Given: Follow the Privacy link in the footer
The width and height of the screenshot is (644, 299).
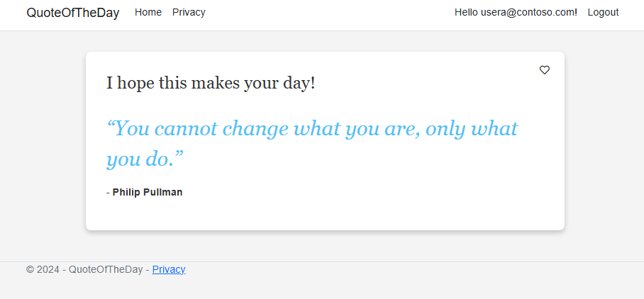Looking at the screenshot, I should (x=169, y=269).
